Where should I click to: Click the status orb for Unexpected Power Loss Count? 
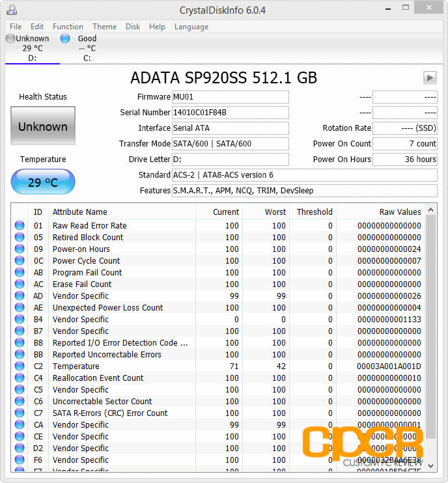coord(20,307)
